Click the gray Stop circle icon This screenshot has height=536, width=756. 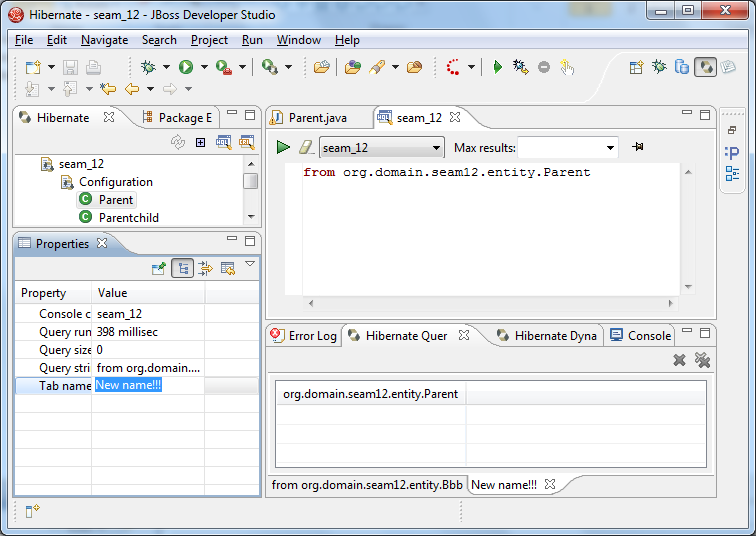click(544, 67)
